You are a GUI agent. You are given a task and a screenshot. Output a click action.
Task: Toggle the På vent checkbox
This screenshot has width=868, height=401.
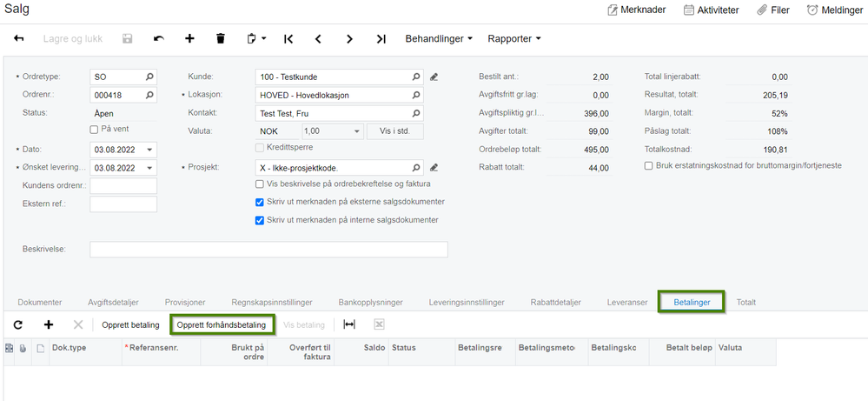tap(94, 129)
